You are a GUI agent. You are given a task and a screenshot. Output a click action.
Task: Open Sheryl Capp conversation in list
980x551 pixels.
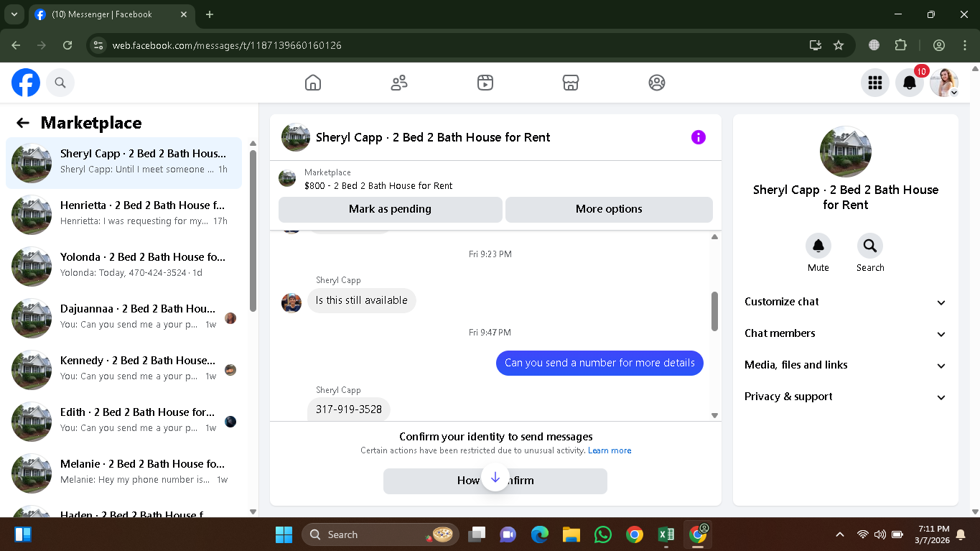(x=124, y=162)
